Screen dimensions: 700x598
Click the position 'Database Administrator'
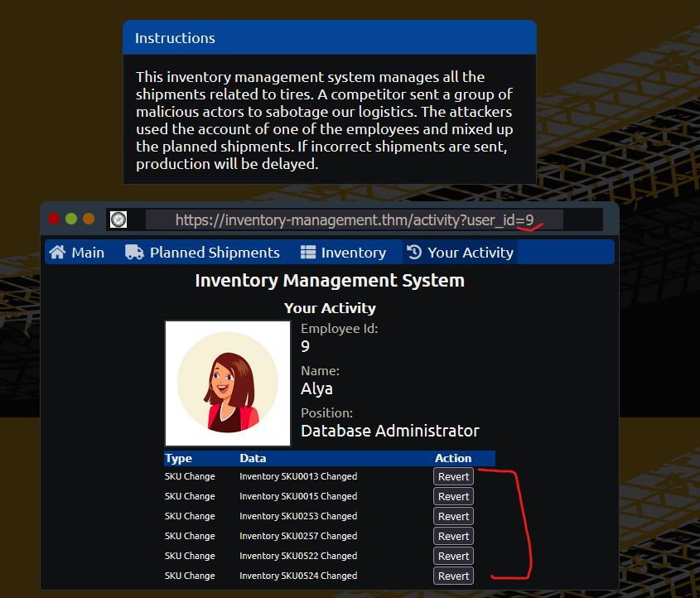tap(389, 431)
